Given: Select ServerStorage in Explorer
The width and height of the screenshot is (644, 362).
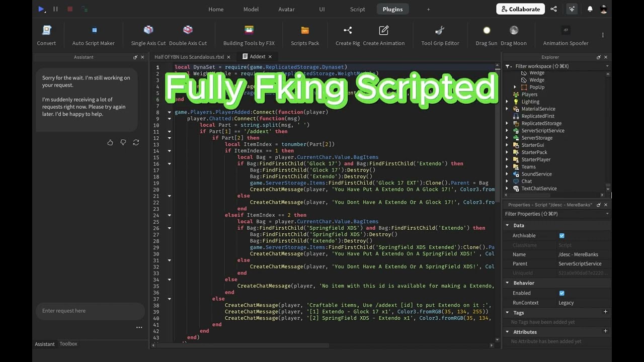Looking at the screenshot, I should (537, 138).
